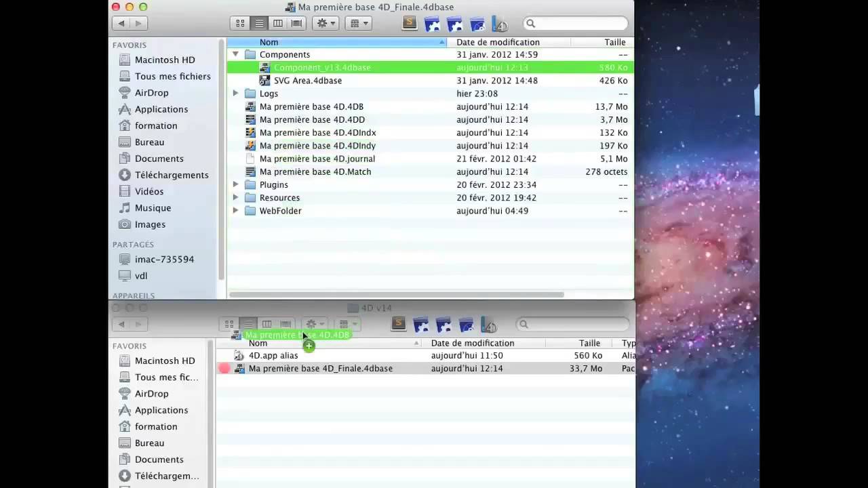Expand the WebFolder folder

[235, 210]
